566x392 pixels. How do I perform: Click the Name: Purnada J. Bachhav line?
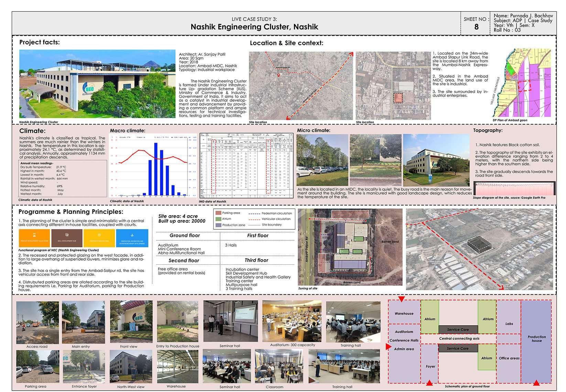[x=523, y=16]
